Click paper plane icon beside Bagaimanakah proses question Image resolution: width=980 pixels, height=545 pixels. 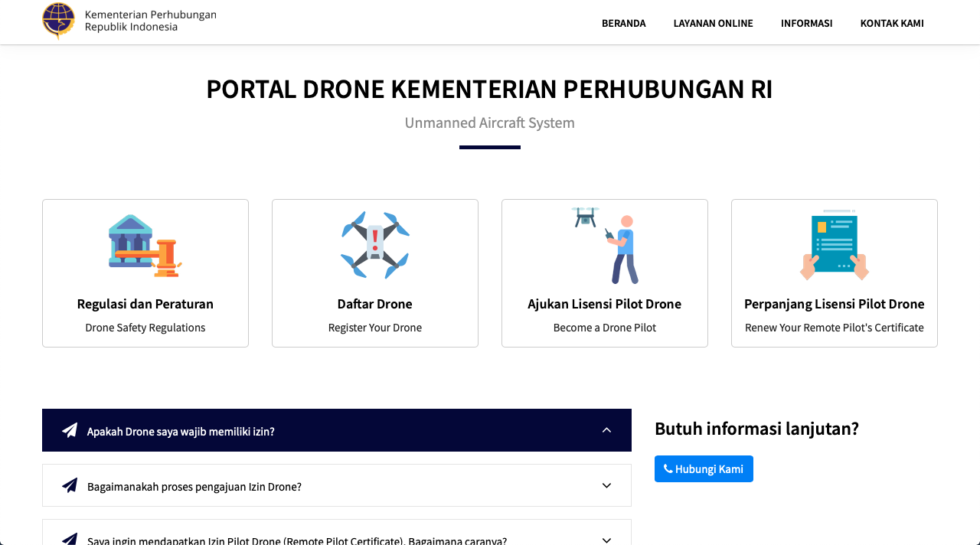[70, 485]
